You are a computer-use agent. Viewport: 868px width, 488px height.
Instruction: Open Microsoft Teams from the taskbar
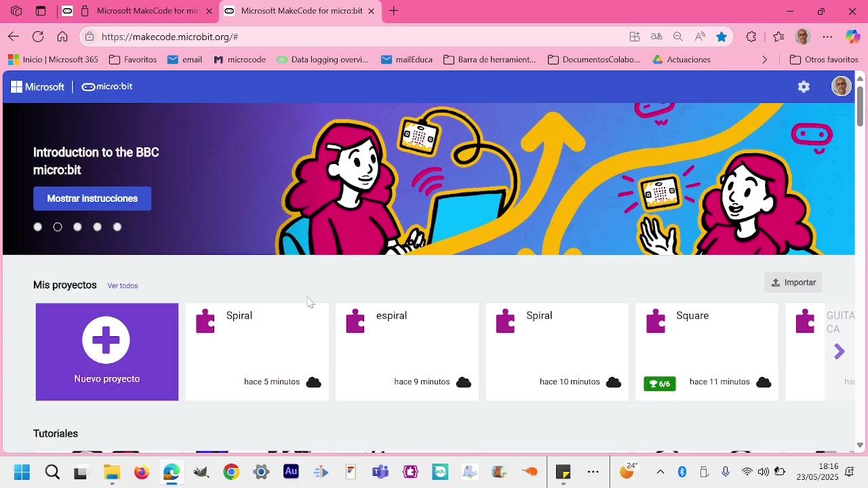tap(380, 472)
